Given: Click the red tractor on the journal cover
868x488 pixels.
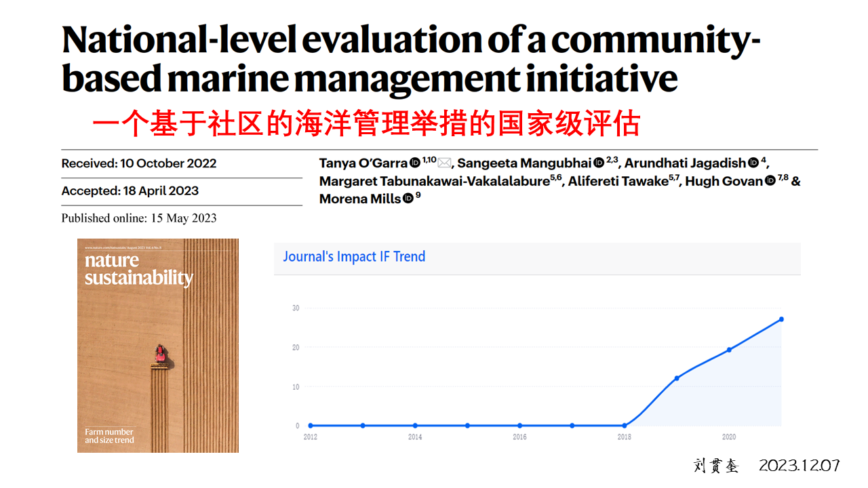Looking at the screenshot, I should [x=161, y=353].
